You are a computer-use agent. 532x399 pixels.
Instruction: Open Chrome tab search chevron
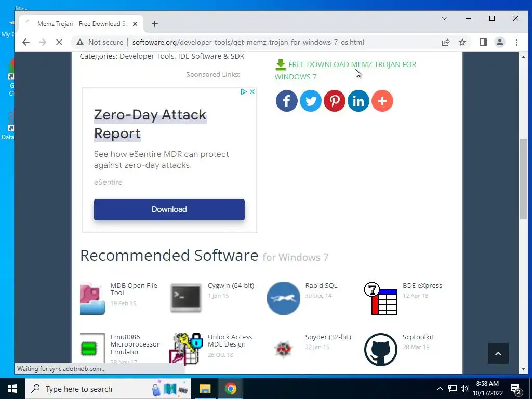tap(444, 18)
